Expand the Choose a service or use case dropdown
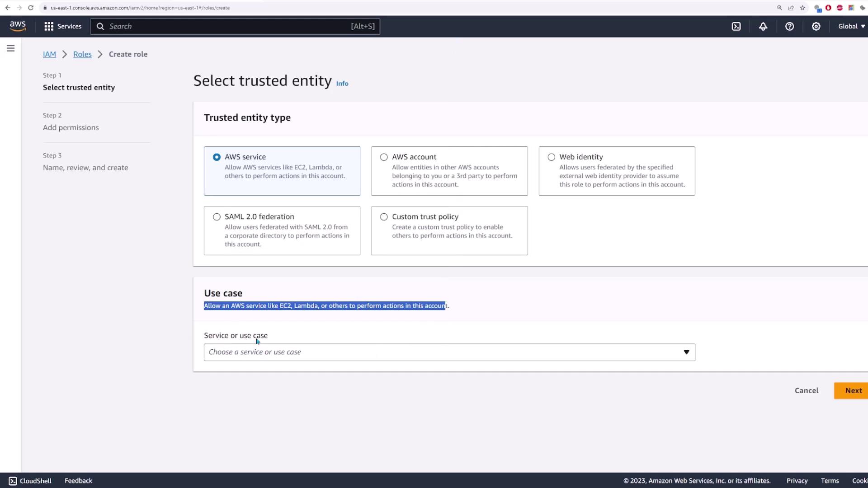The height and width of the screenshot is (488, 868). click(449, 352)
